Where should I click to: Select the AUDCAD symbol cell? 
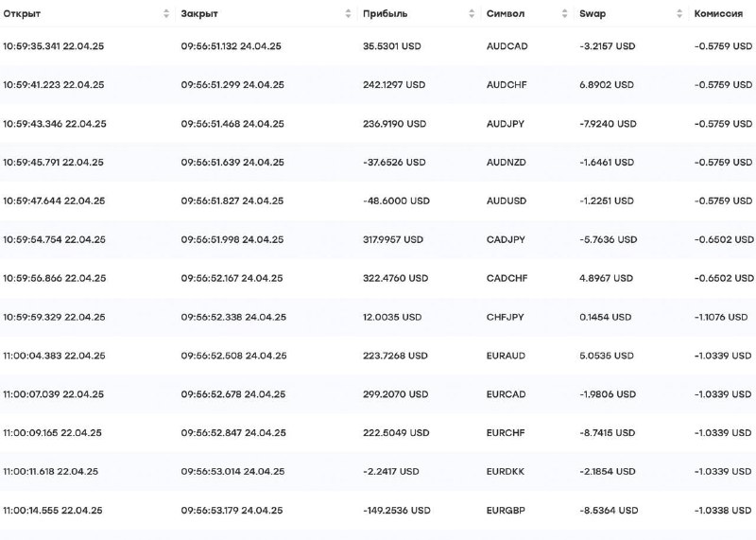[507, 46]
